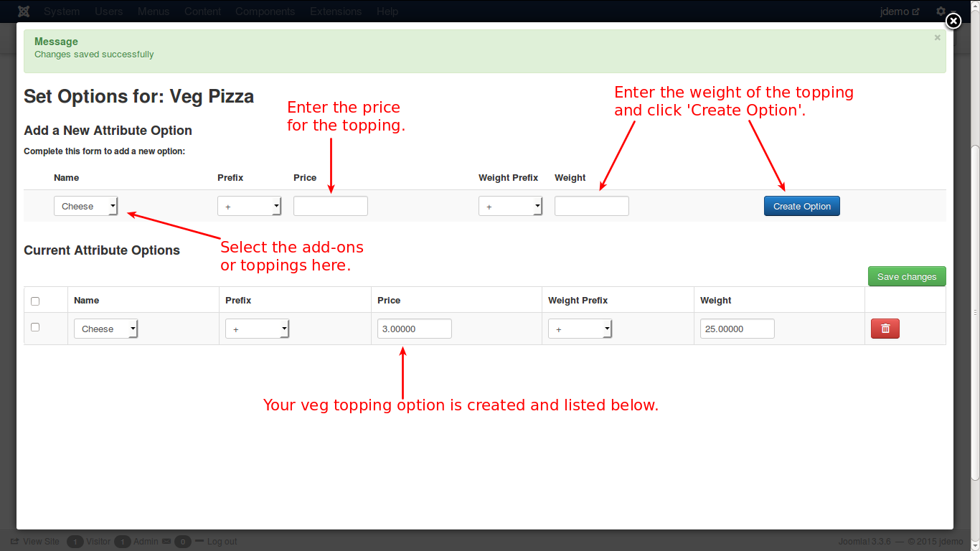980x551 pixels.
Task: Delete the Cheese option using trash icon
Action: pos(885,329)
